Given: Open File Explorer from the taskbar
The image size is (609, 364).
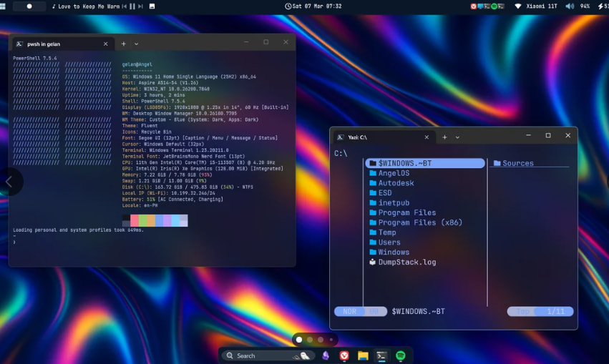Looking at the screenshot, I should click(364, 355).
